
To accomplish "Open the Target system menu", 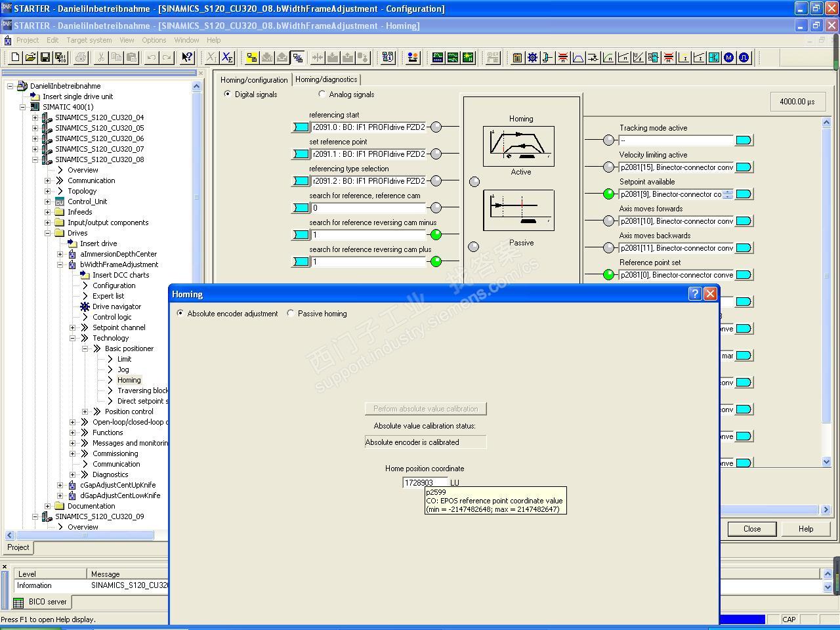I will tap(89, 40).
